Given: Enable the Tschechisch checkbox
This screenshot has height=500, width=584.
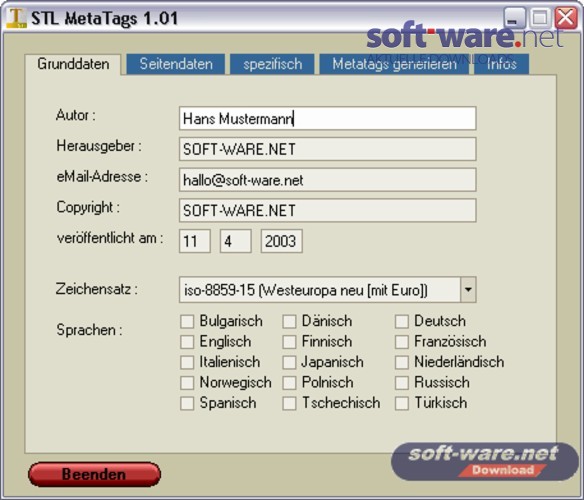Looking at the screenshot, I should 289,403.
